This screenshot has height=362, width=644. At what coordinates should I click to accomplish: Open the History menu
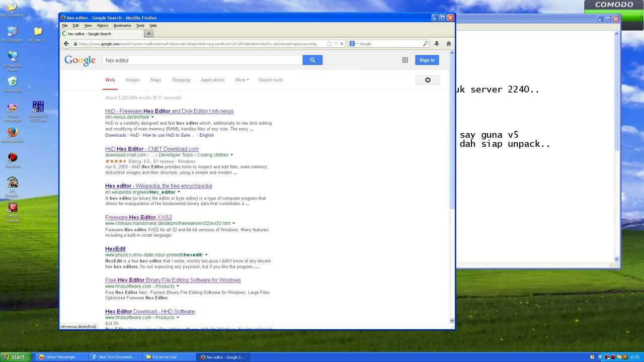[x=103, y=26]
